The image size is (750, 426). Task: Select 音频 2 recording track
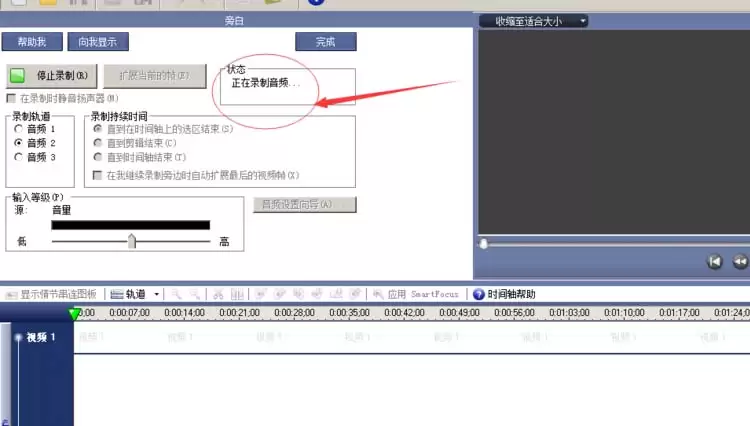click(x=18, y=142)
